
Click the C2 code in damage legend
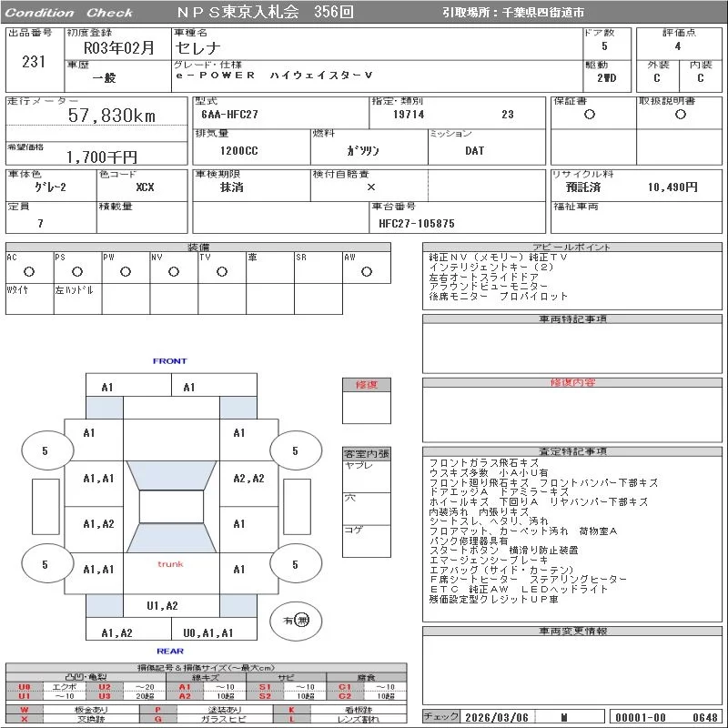pyautogui.click(x=345, y=696)
